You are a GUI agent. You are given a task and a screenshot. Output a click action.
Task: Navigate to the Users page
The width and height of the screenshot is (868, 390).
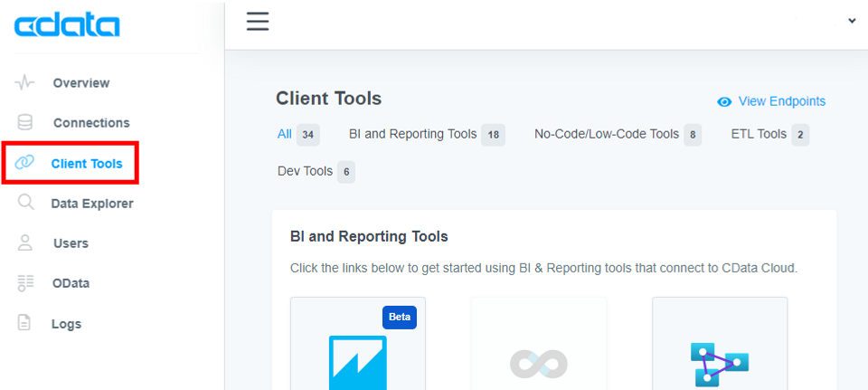(x=71, y=243)
